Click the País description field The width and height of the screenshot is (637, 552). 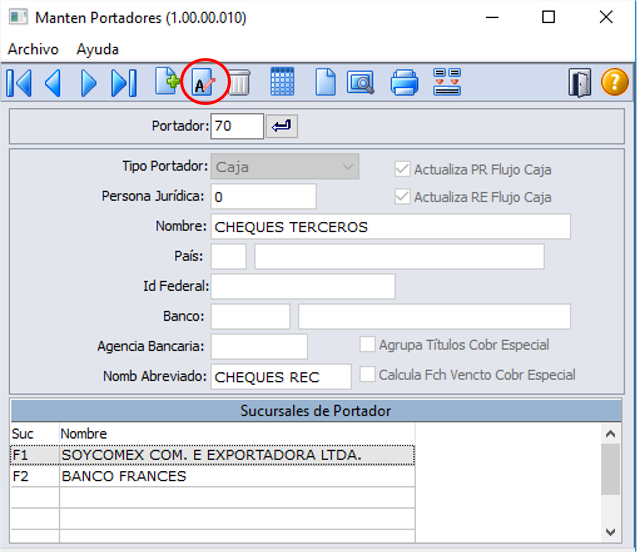click(399, 257)
